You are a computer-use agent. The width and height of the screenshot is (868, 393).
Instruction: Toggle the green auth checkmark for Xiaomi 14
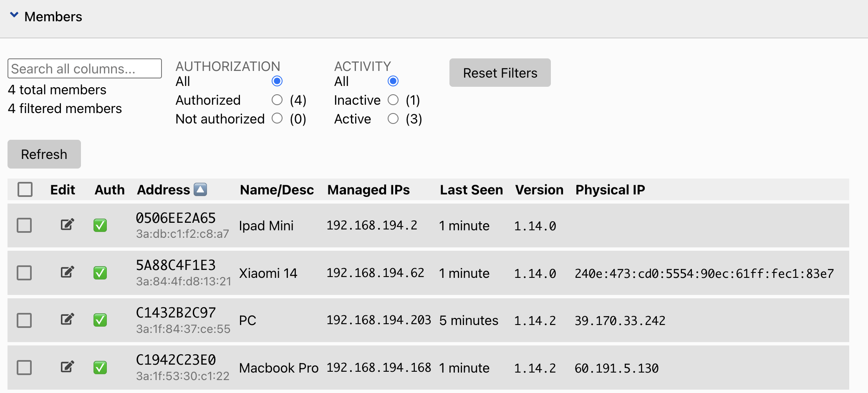click(x=100, y=273)
